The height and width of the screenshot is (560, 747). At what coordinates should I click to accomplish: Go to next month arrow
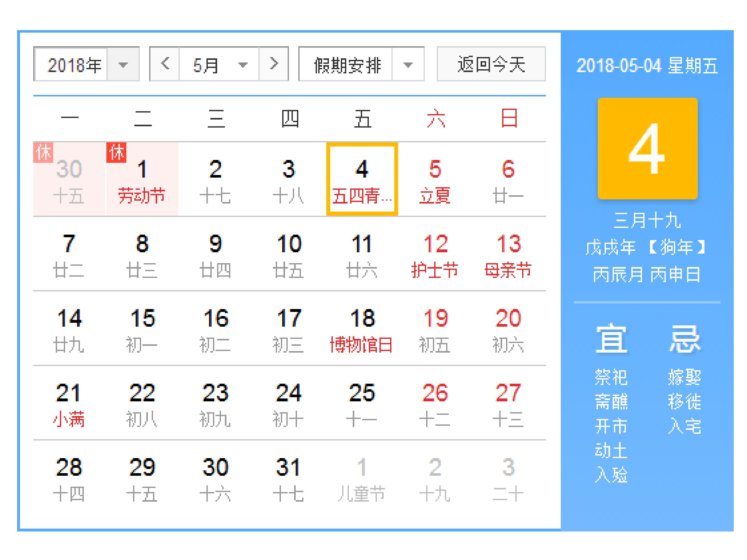point(274,64)
